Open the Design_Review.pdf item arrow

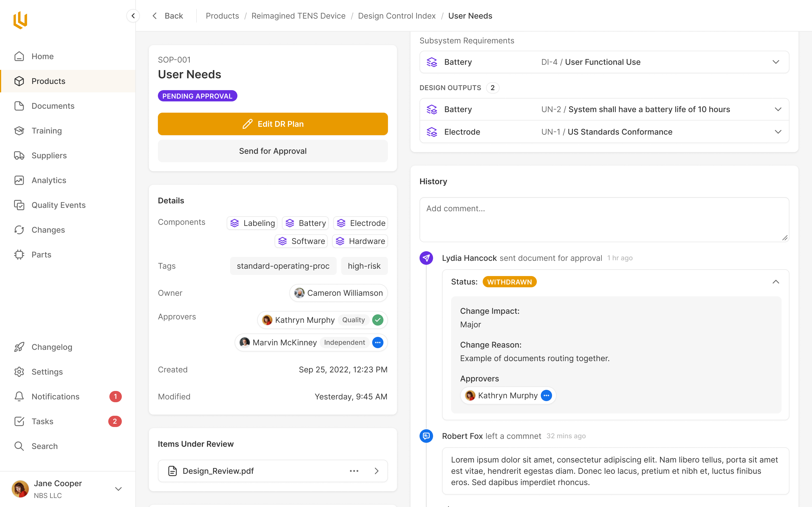(376, 471)
